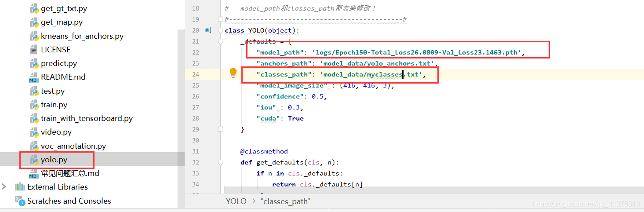Place cursor in the model_path string value
The height and width of the screenshot is (212, 644).
point(418,53)
